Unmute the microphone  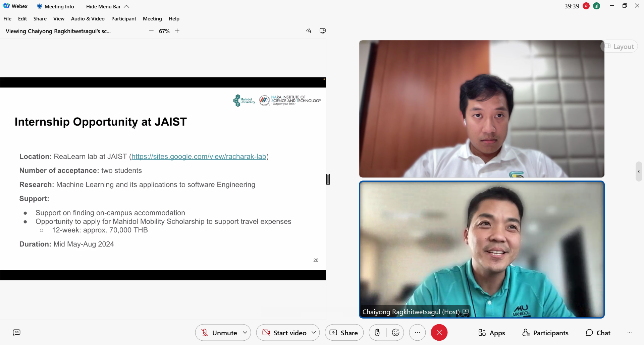point(219,333)
